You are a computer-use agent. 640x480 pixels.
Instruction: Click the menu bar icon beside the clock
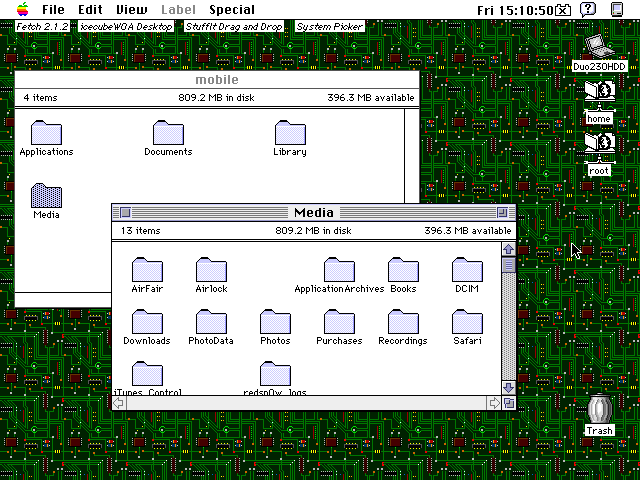coord(563,9)
